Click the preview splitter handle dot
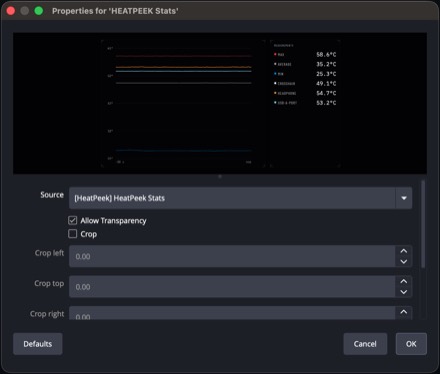The image size is (440, 374). click(220, 177)
